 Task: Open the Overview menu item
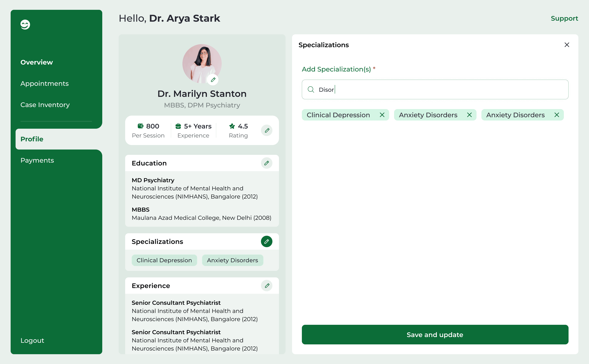[37, 62]
